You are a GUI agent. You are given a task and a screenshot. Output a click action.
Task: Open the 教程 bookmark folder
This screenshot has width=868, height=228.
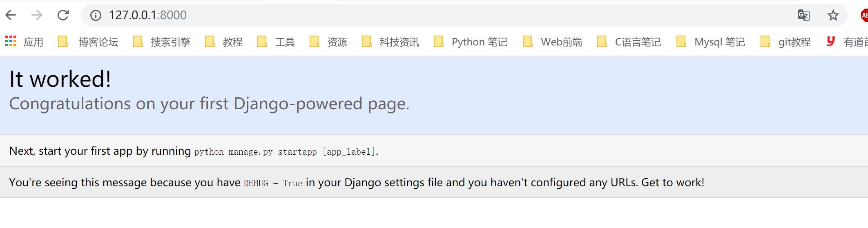pyautogui.click(x=224, y=42)
